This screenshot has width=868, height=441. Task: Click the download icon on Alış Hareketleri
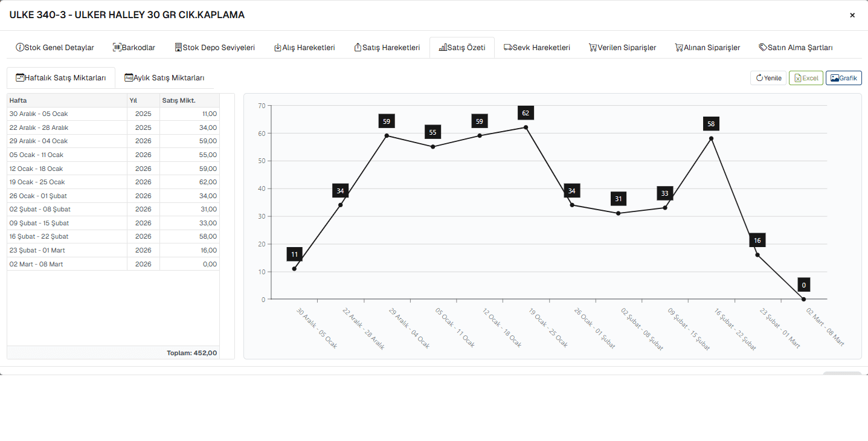(278, 47)
